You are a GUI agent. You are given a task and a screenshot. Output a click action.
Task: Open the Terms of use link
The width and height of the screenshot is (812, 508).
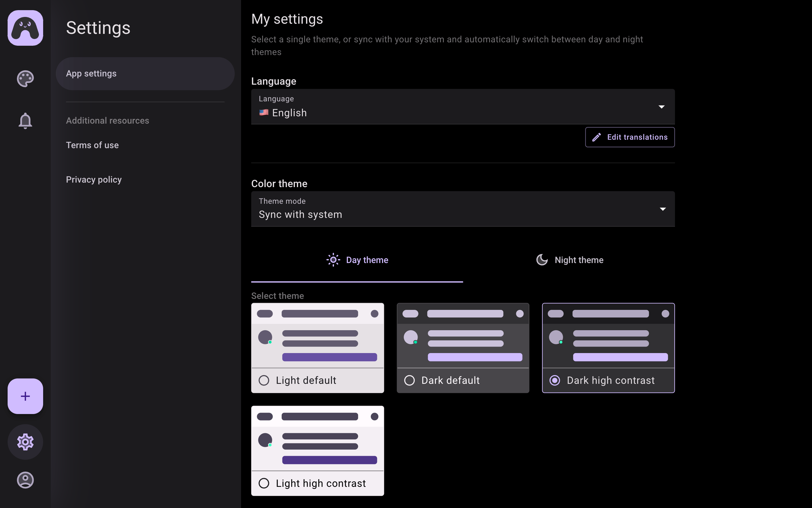coord(92,145)
